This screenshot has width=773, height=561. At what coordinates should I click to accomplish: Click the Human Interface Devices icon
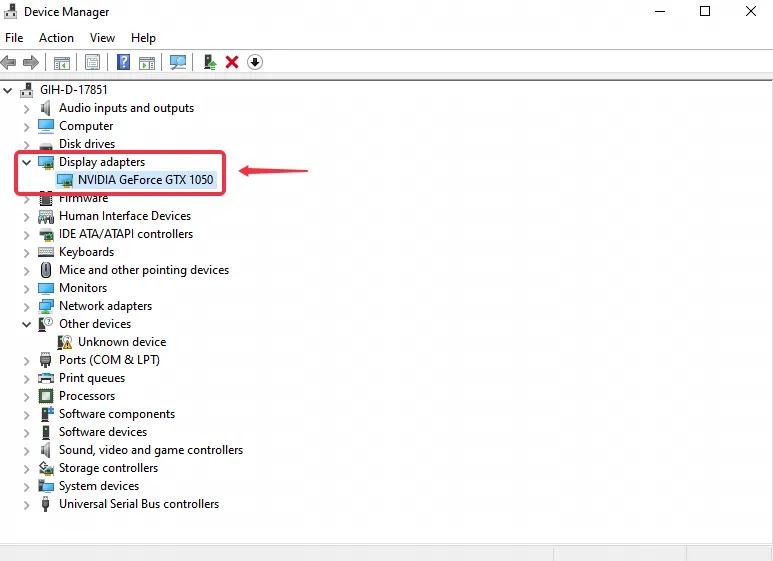tap(46, 216)
